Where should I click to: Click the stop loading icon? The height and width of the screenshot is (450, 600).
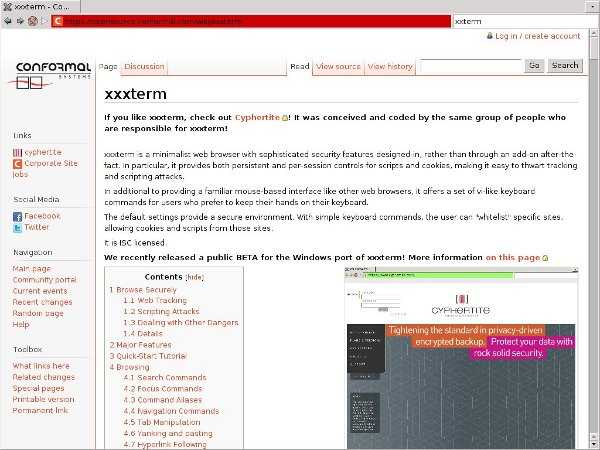[33, 21]
